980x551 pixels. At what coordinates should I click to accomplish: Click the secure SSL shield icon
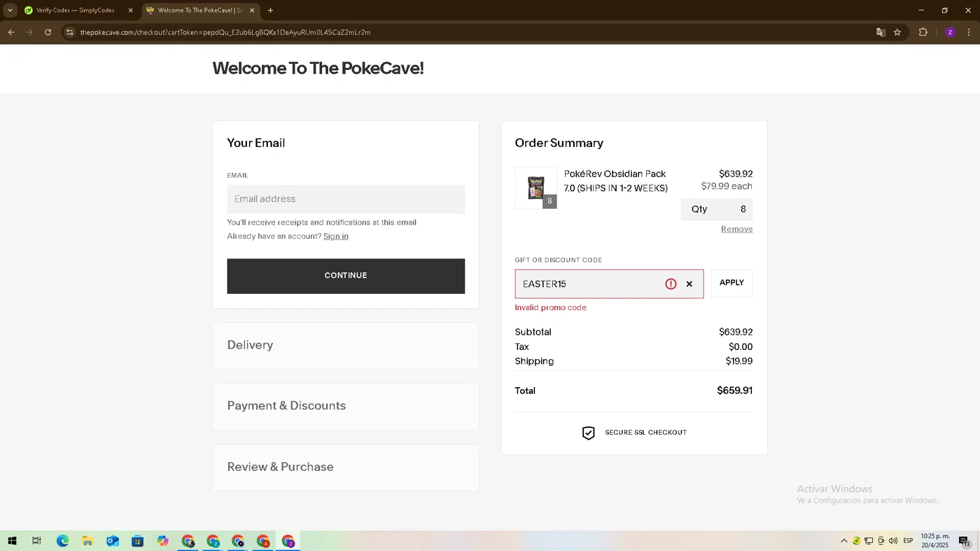tap(588, 433)
